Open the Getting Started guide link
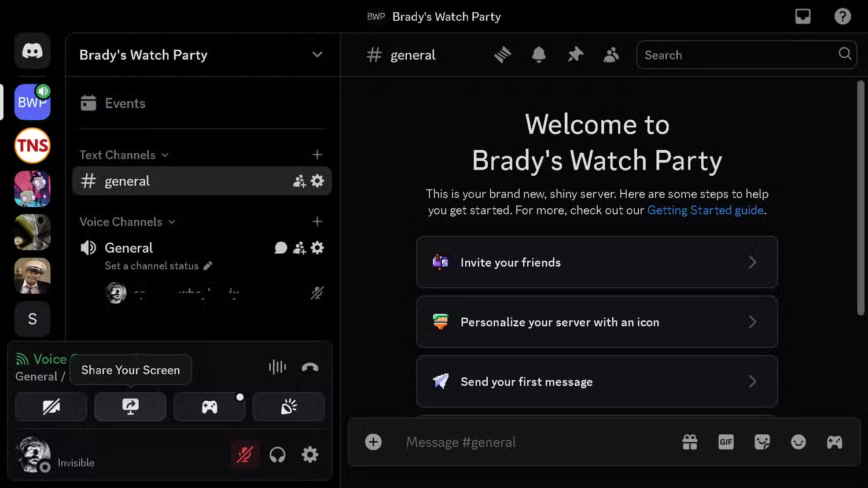Screen dimensions: 868x488 pyautogui.click(x=705, y=210)
